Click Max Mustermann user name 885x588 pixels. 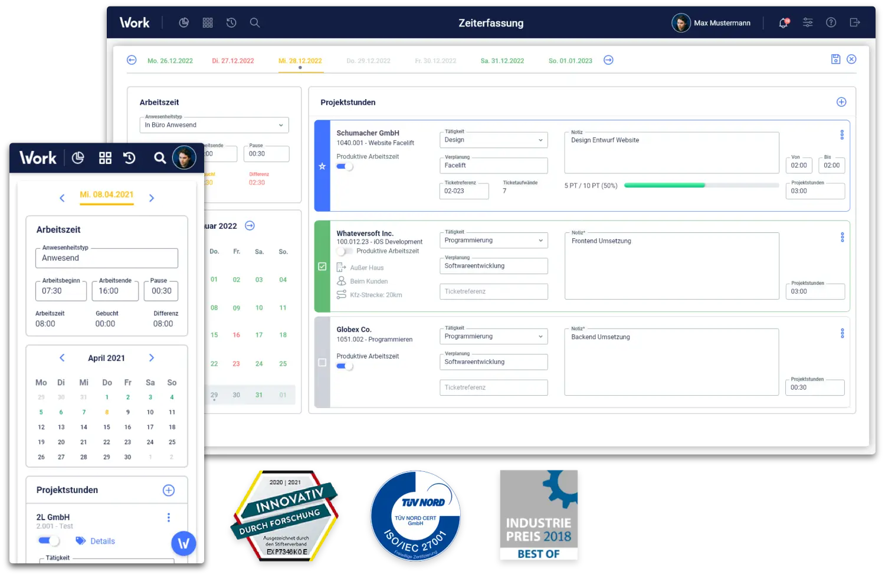click(722, 23)
